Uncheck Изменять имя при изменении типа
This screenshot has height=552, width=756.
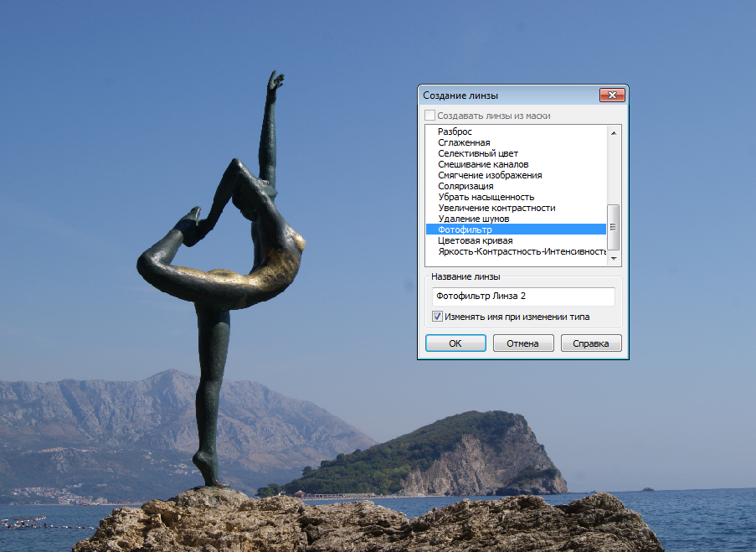pyautogui.click(x=437, y=317)
